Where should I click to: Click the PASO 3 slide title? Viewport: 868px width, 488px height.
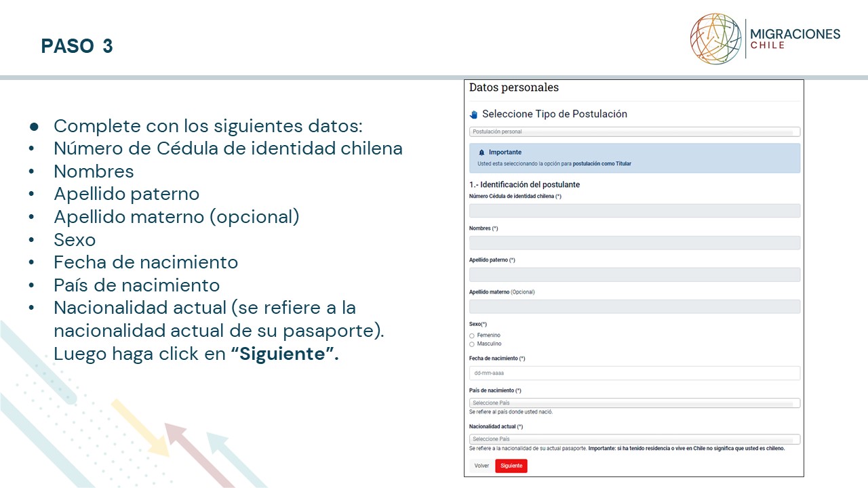click(x=77, y=46)
